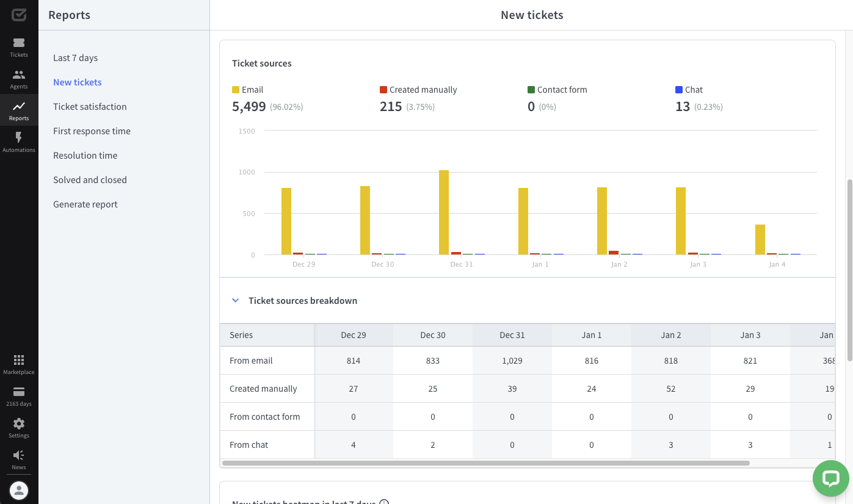Open the News section
This screenshot has width=853, height=504.
coord(18,456)
